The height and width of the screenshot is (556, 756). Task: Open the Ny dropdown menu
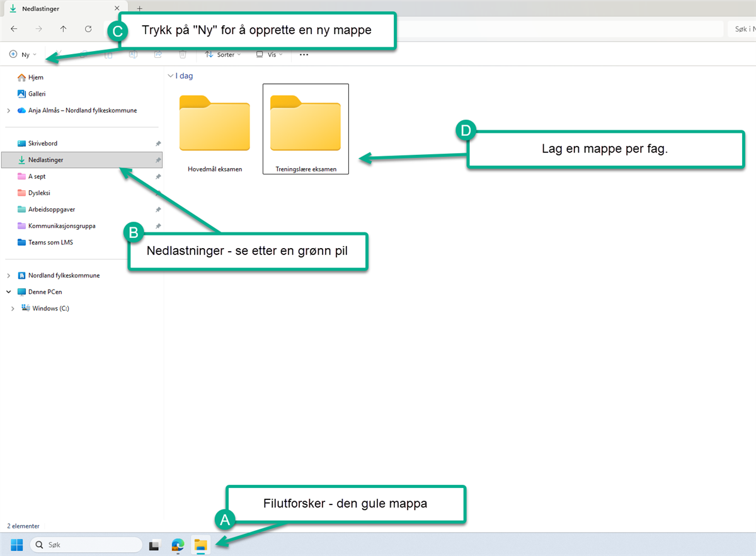click(23, 55)
